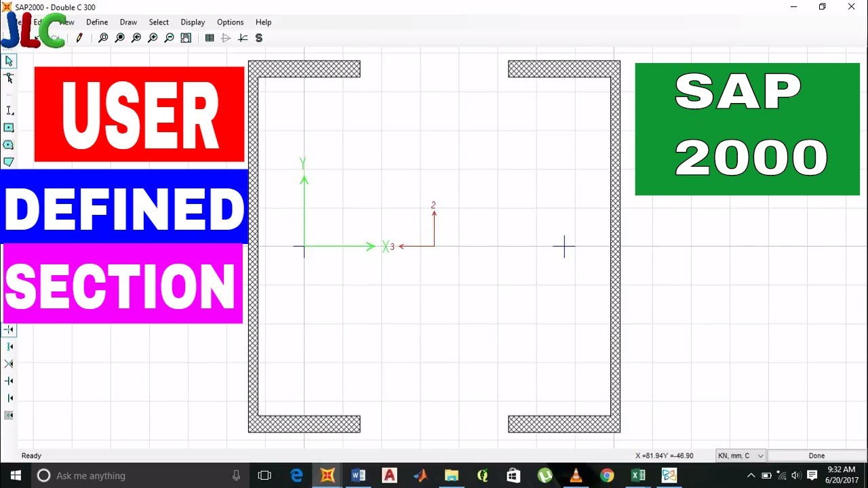The height and width of the screenshot is (488, 868).
Task: Toggle the snap to lines and edges option
Action: [x=9, y=398]
